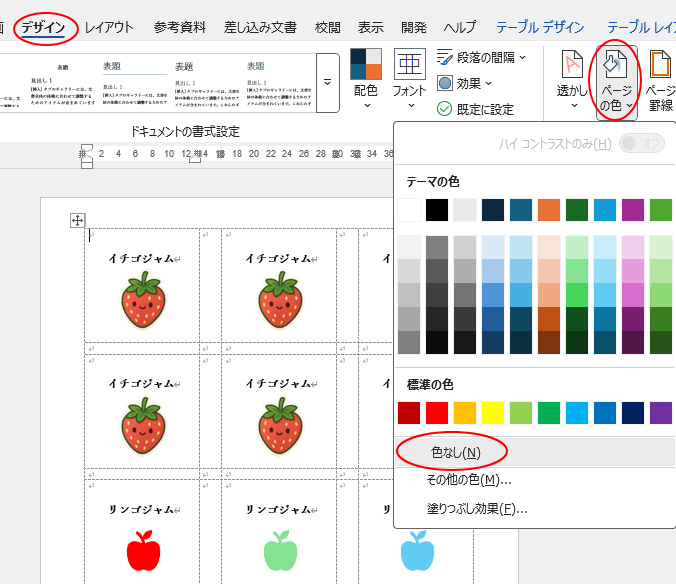
Task: Expand the フォント dropdown arrow
Action: [x=411, y=105]
